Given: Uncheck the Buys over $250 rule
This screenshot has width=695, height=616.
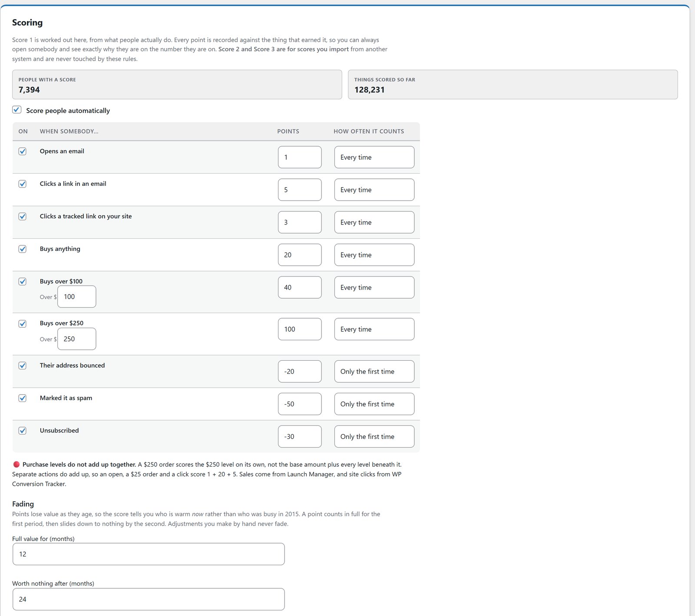Looking at the screenshot, I should pos(23,323).
